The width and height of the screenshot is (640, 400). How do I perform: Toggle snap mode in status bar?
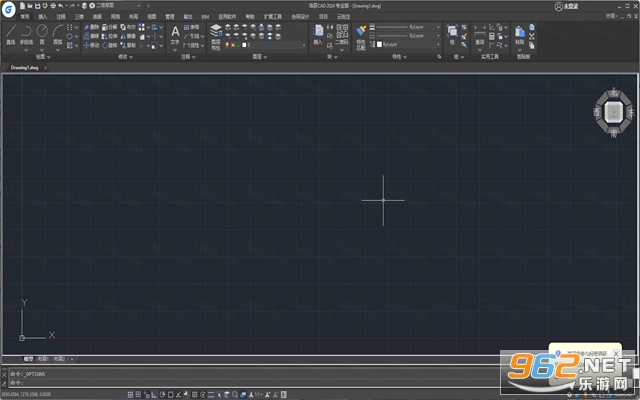[x=130, y=395]
